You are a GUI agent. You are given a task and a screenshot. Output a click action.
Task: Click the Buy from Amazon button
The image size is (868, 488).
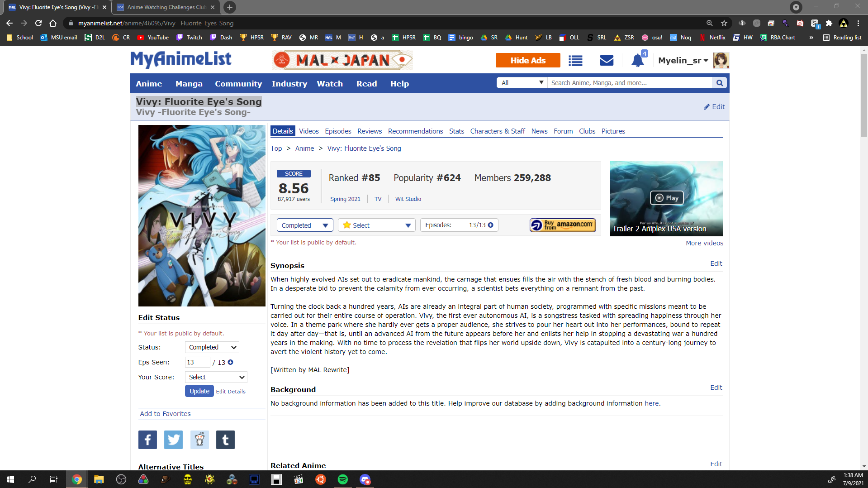(x=563, y=225)
